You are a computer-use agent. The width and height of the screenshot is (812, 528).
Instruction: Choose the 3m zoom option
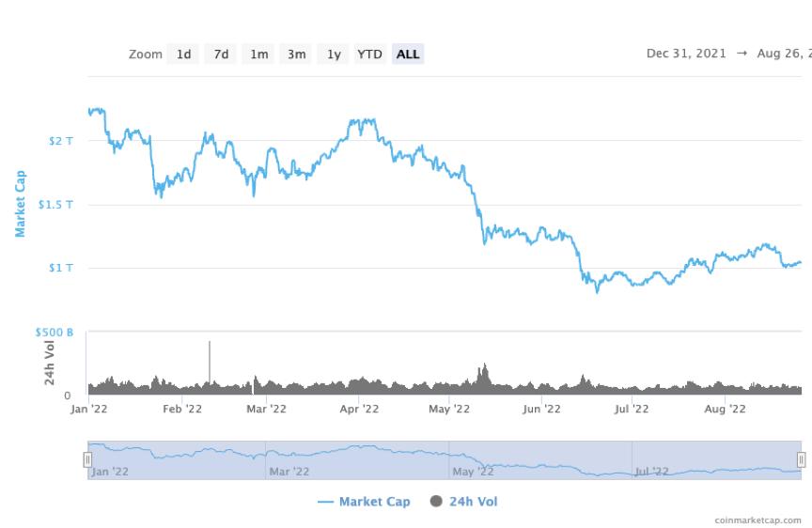(296, 54)
